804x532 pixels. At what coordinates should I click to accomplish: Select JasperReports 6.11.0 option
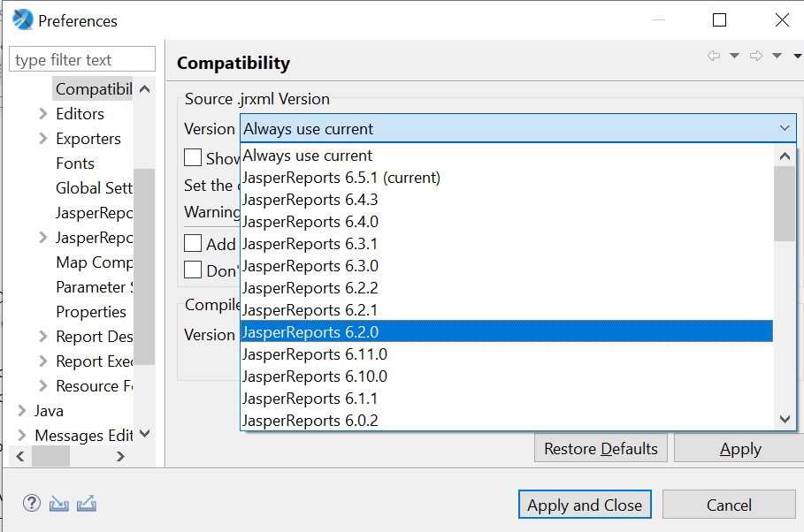(x=507, y=353)
